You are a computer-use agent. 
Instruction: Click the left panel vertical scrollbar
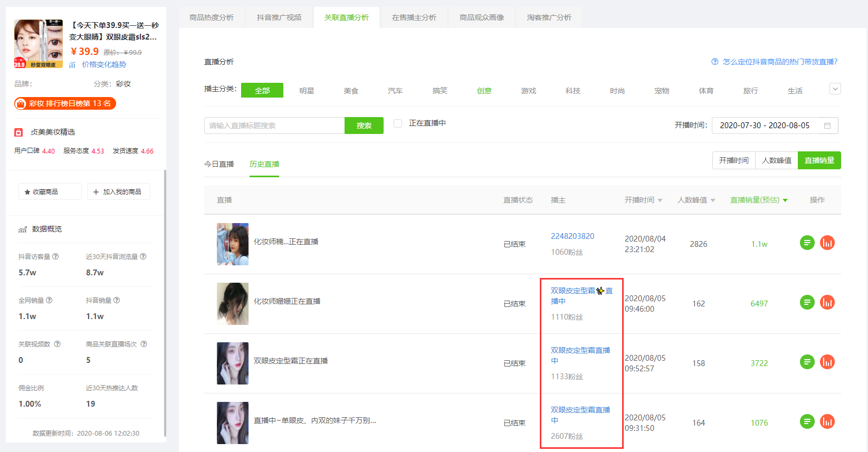165,303
